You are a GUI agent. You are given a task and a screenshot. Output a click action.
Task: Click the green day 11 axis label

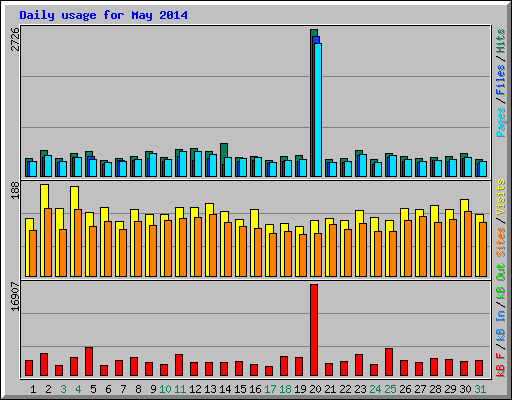(x=180, y=389)
